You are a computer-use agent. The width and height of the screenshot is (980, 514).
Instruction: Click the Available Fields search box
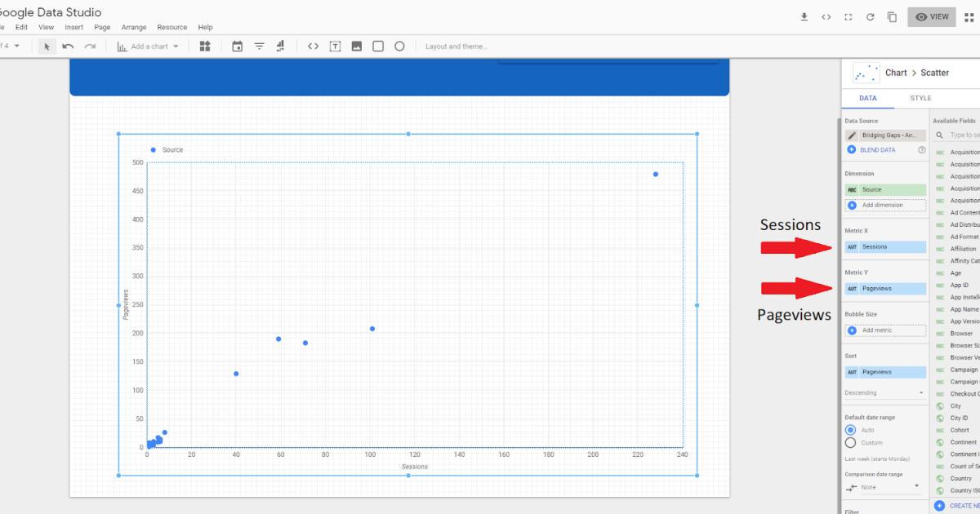(x=962, y=134)
